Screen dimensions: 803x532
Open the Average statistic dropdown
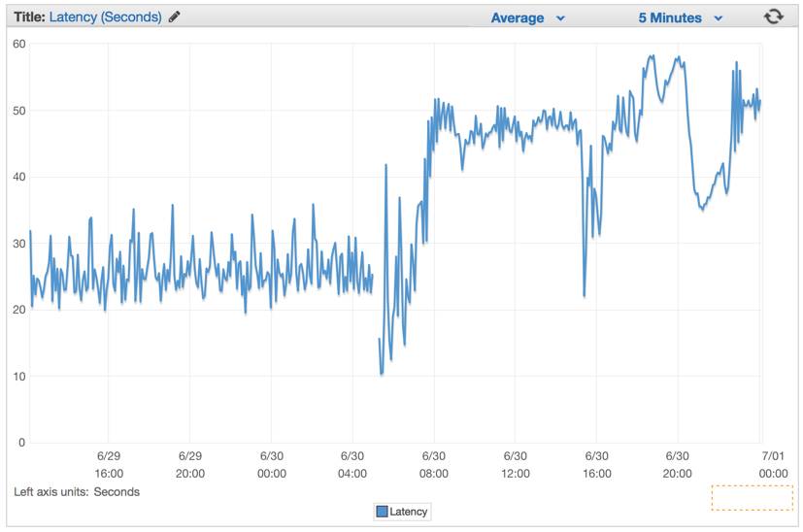pos(527,17)
